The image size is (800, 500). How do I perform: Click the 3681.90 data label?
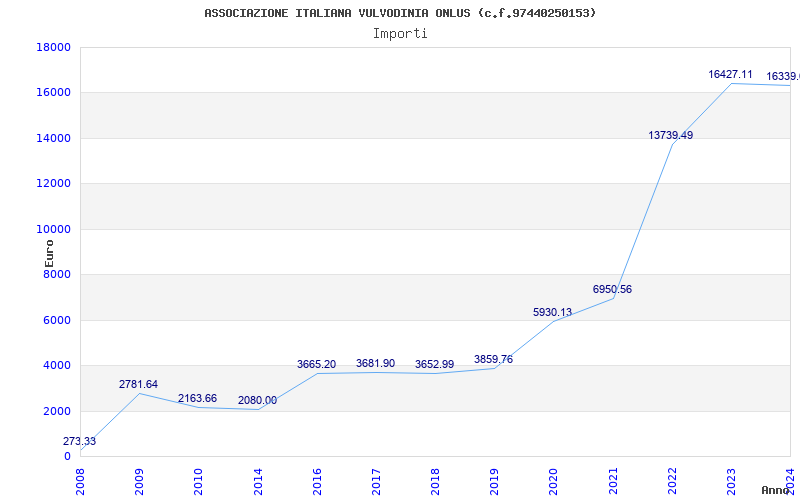coord(376,363)
